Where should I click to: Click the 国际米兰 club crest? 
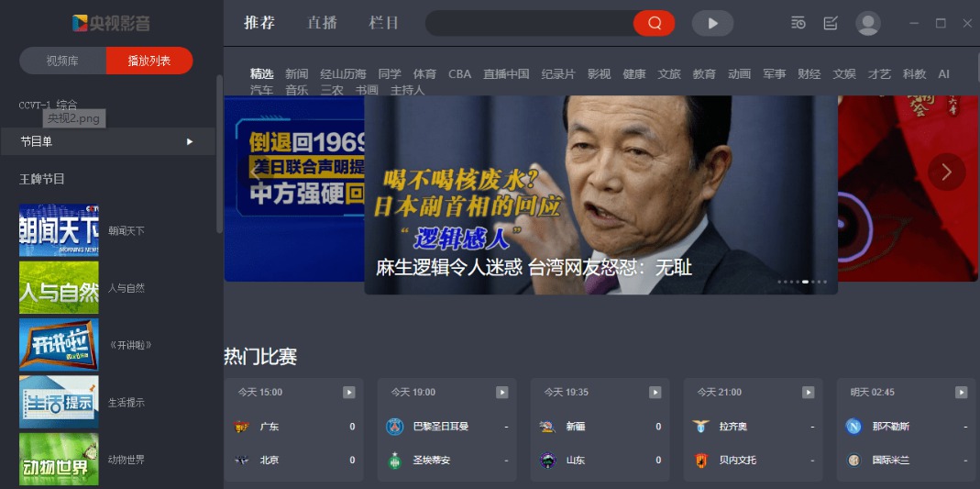(x=853, y=461)
